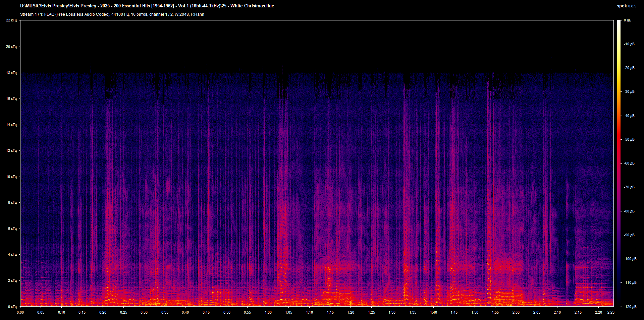Click the 0:30 time axis marker
The height and width of the screenshot is (320, 644).
(x=144, y=312)
